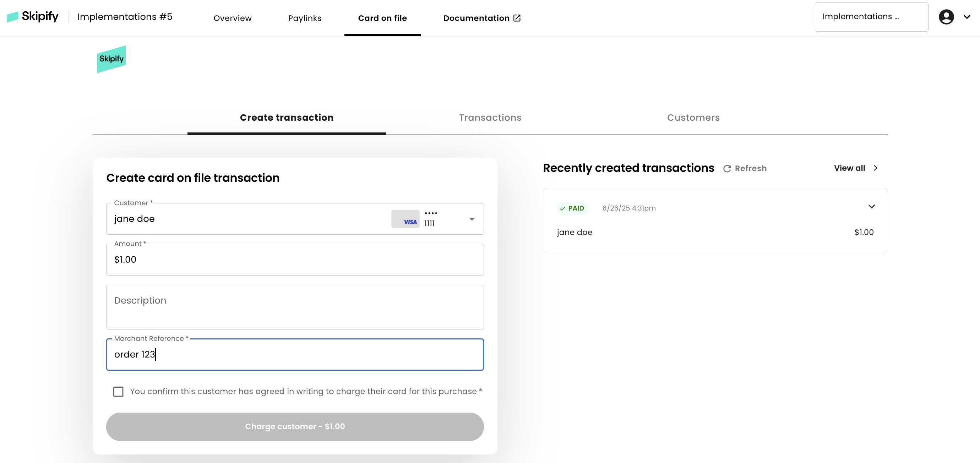Viewport: 980px width, 463px height.
Task: Open the user account avatar icon
Action: (x=946, y=17)
